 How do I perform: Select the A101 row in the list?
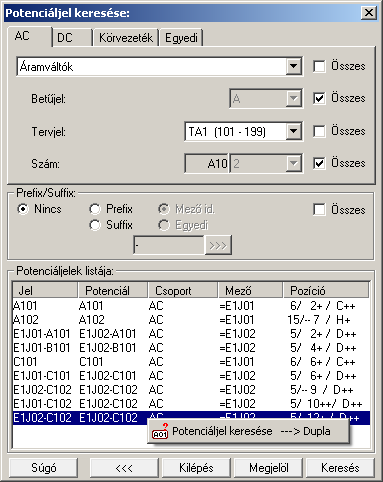coord(191,306)
